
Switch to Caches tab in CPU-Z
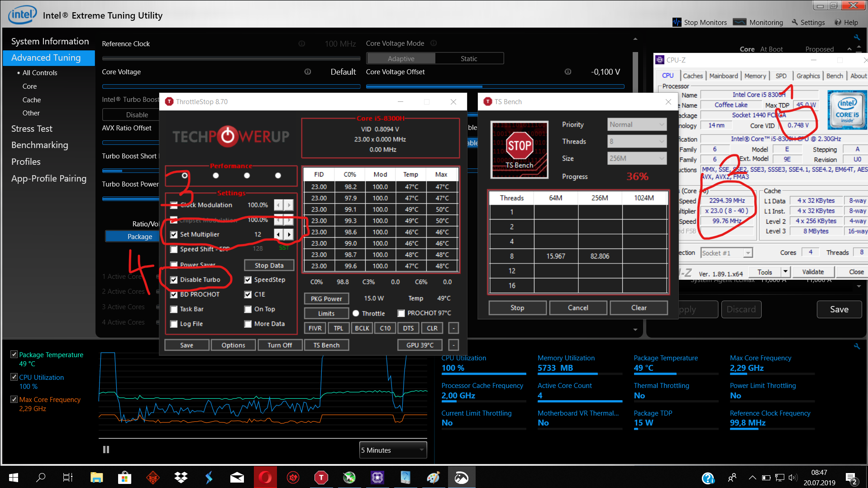pyautogui.click(x=693, y=76)
